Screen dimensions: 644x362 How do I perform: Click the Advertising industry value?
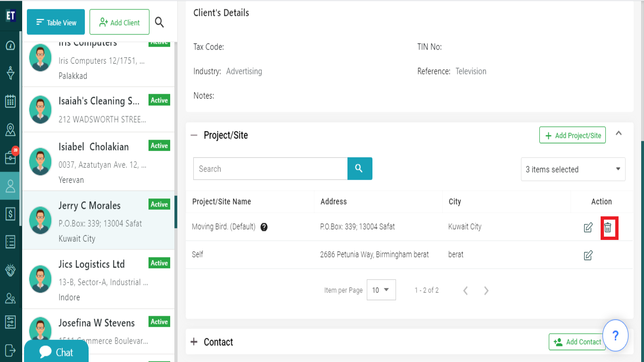[244, 71]
